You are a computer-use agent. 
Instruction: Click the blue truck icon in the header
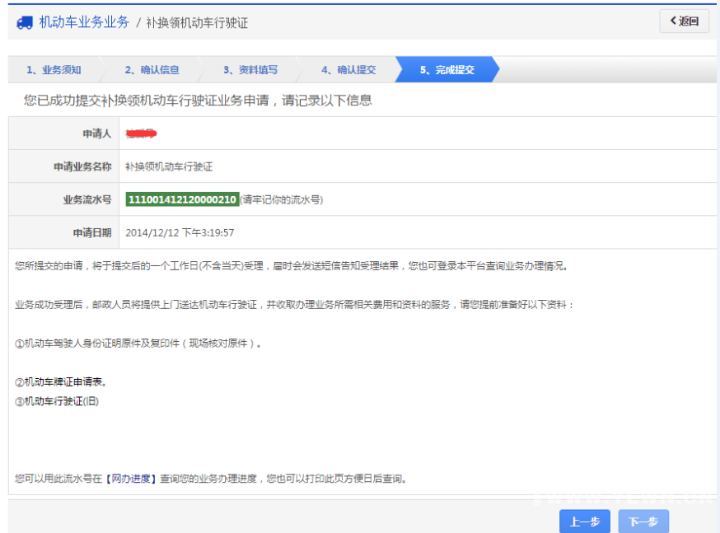tap(23, 22)
